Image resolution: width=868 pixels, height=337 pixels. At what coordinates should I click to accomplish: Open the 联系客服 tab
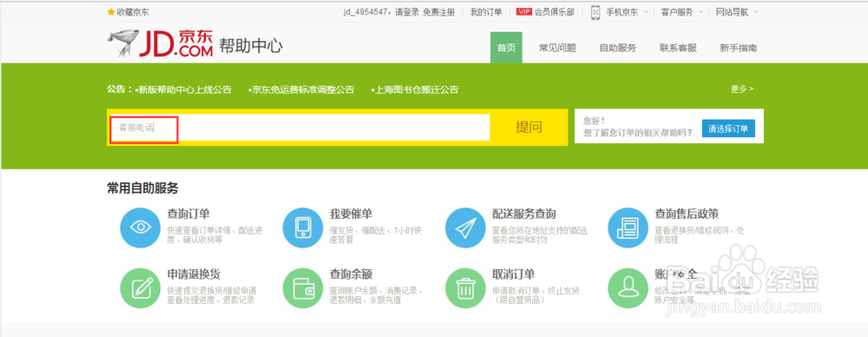(678, 48)
